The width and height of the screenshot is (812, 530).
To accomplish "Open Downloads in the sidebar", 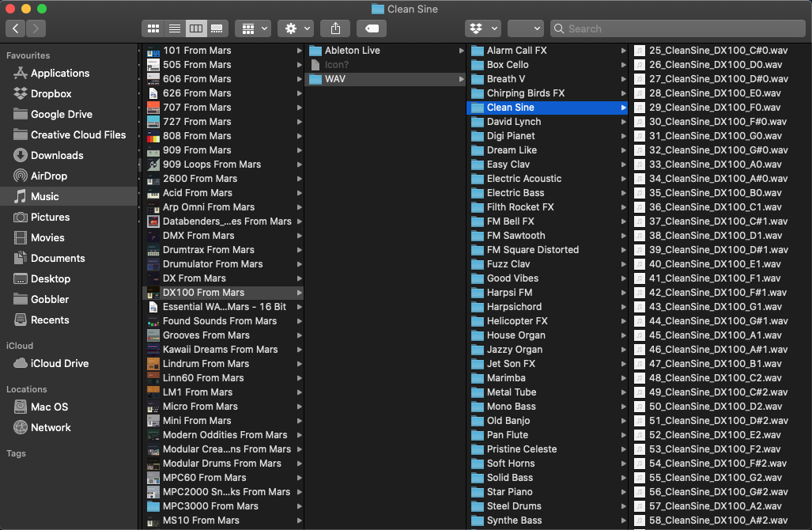I will pyautogui.click(x=70, y=155).
